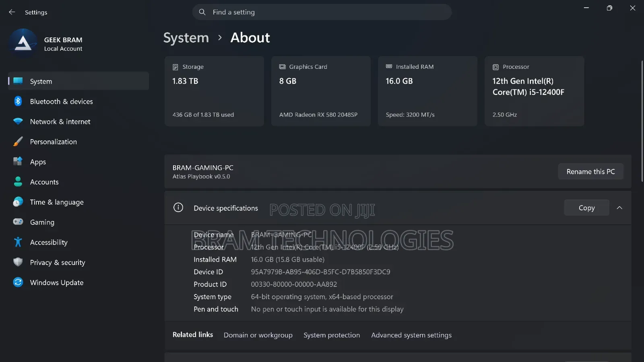This screenshot has height=362, width=644.
Task: Click the Pen and touch label
Action: pyautogui.click(x=216, y=309)
